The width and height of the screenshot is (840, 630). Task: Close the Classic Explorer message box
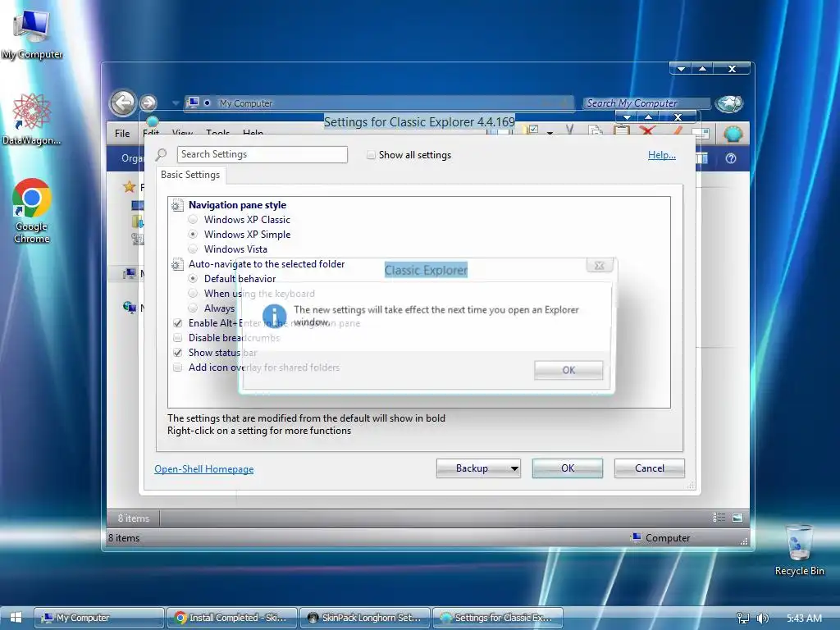(600, 265)
